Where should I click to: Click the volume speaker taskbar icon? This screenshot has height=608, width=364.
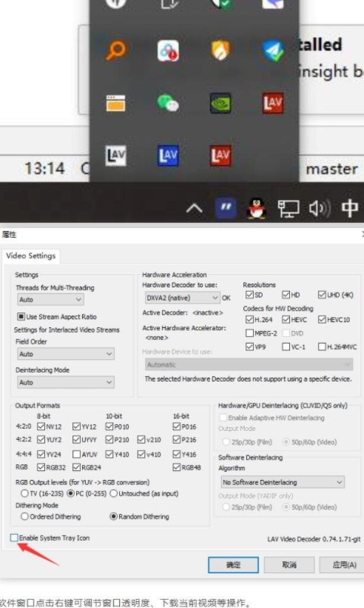coord(320,208)
